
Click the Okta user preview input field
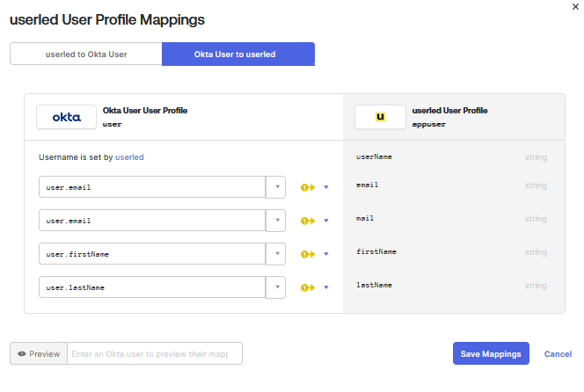click(x=154, y=353)
